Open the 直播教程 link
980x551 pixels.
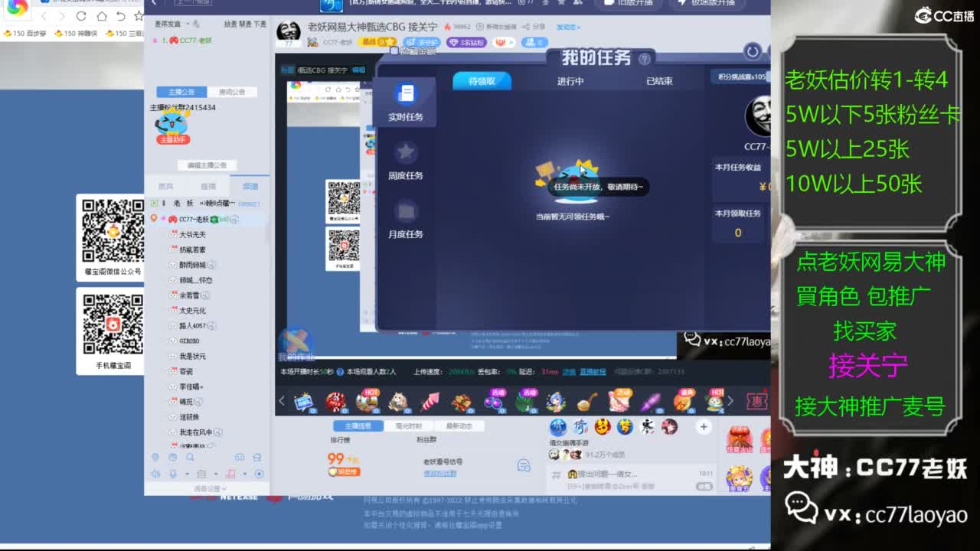[x=592, y=372]
